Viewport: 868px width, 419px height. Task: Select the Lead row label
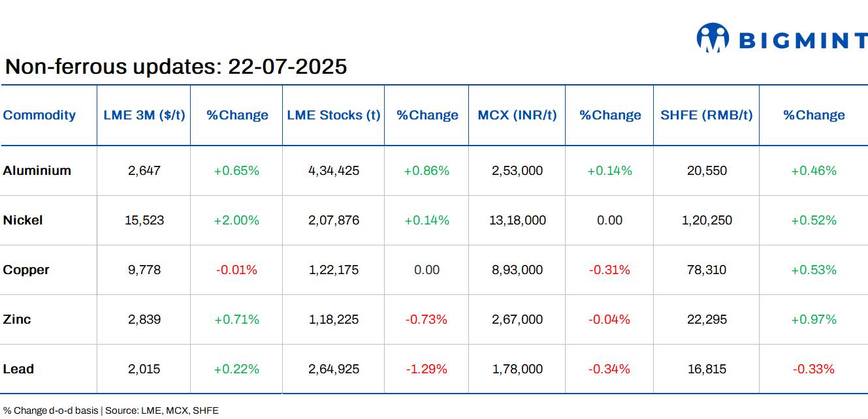[18, 369]
